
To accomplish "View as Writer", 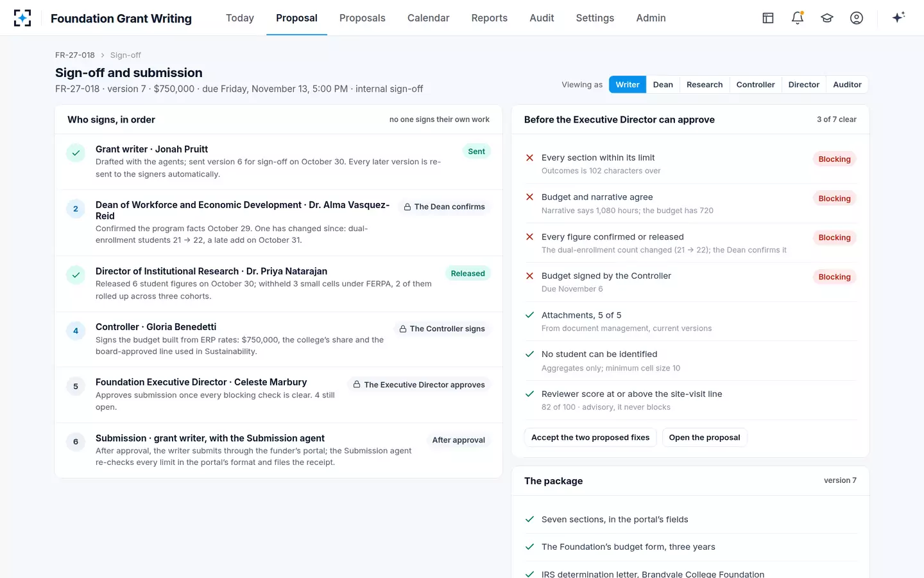I will [x=628, y=85].
